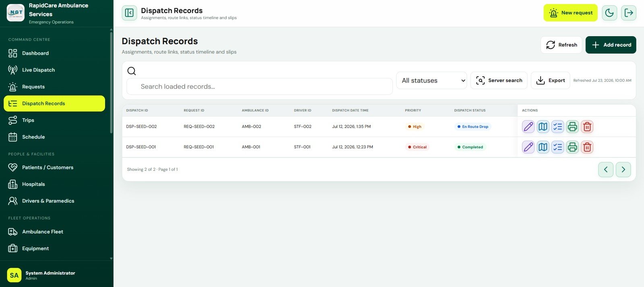
Task: Click the High priority badge
Action: point(415,127)
